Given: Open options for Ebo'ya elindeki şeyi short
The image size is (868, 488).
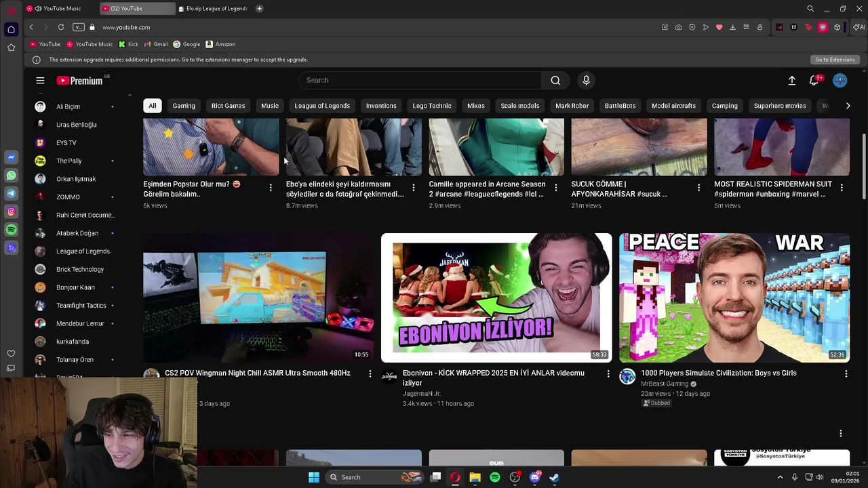Looking at the screenshot, I should (x=414, y=188).
